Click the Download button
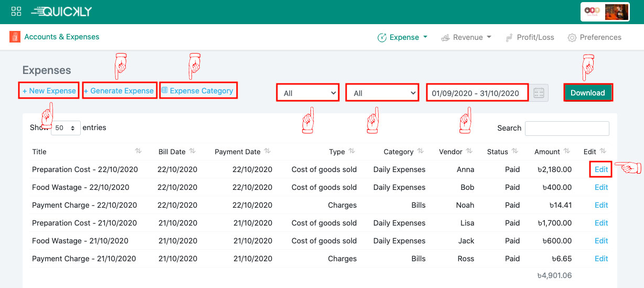Viewport: 644px width, 288px height. click(x=587, y=93)
